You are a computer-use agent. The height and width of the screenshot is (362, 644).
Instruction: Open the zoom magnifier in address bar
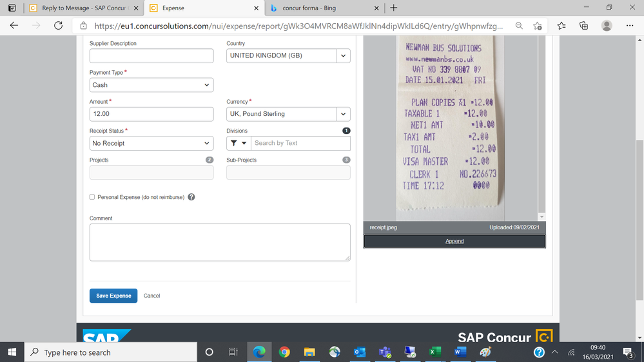pos(519,26)
